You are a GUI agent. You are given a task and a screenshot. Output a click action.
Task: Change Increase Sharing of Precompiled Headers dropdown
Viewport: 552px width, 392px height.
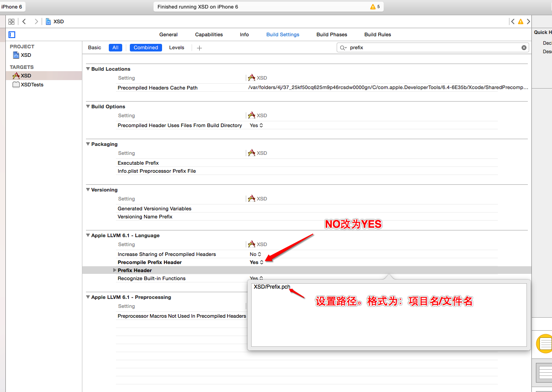[256, 254]
